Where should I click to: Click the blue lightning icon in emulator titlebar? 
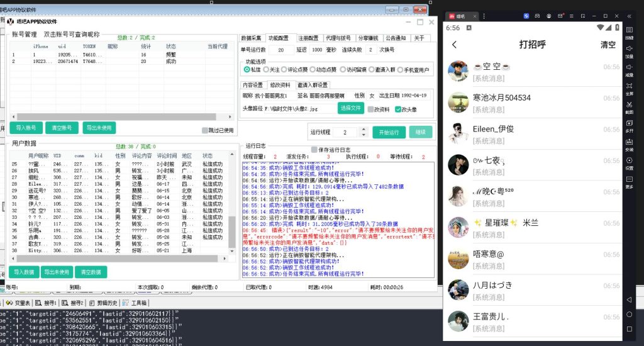pos(526,16)
